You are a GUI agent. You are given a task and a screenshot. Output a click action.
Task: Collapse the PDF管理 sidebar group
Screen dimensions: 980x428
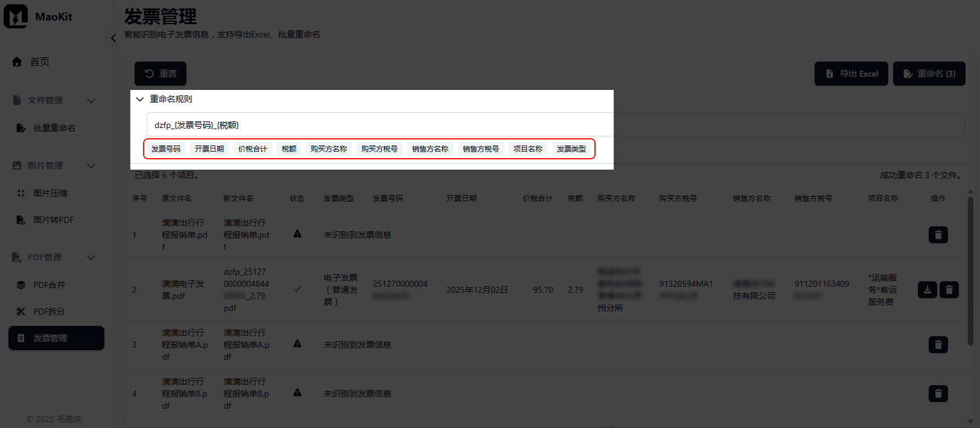click(91, 257)
